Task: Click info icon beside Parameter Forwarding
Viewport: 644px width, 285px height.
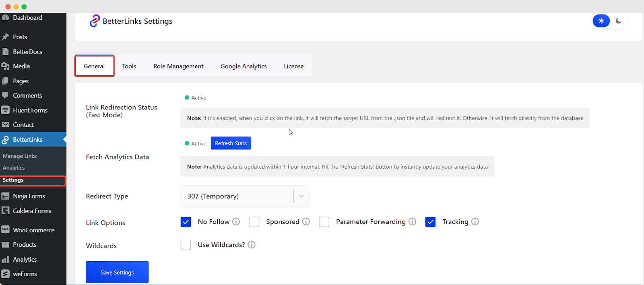Action: [412, 221]
